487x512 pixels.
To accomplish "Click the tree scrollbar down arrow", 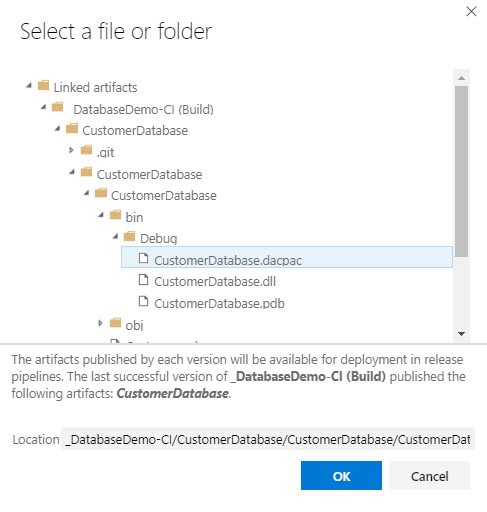I will click(461, 334).
